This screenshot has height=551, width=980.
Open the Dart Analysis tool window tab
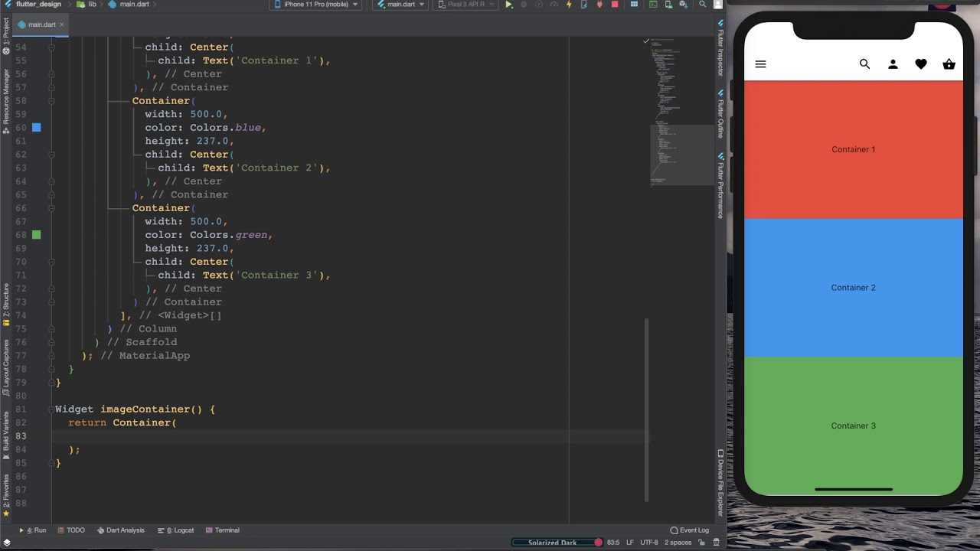point(120,530)
